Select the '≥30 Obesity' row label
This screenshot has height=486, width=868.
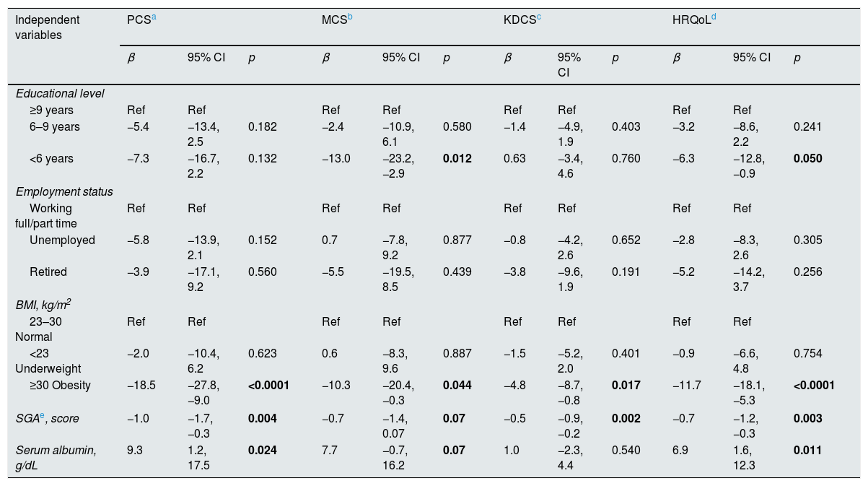pos(61,385)
